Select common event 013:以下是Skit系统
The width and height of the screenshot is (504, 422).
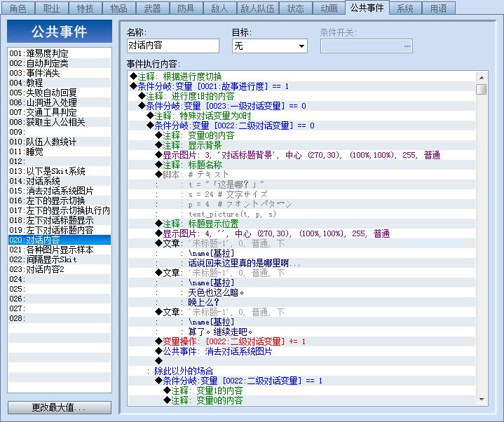60,171
